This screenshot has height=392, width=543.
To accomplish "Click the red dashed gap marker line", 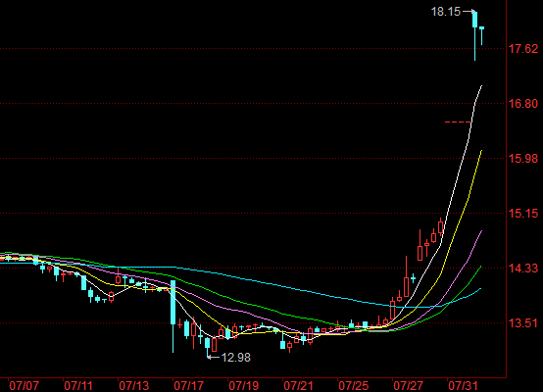I will (x=458, y=122).
